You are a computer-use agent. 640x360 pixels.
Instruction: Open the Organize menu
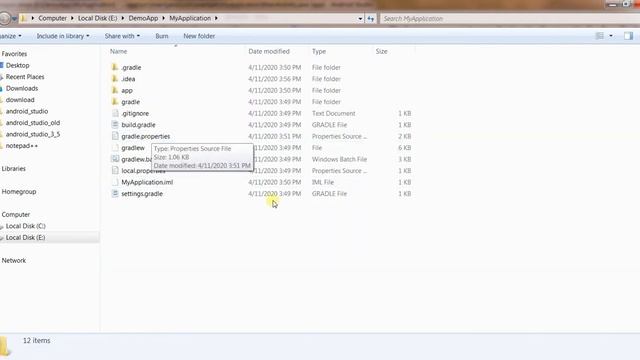coord(11,36)
